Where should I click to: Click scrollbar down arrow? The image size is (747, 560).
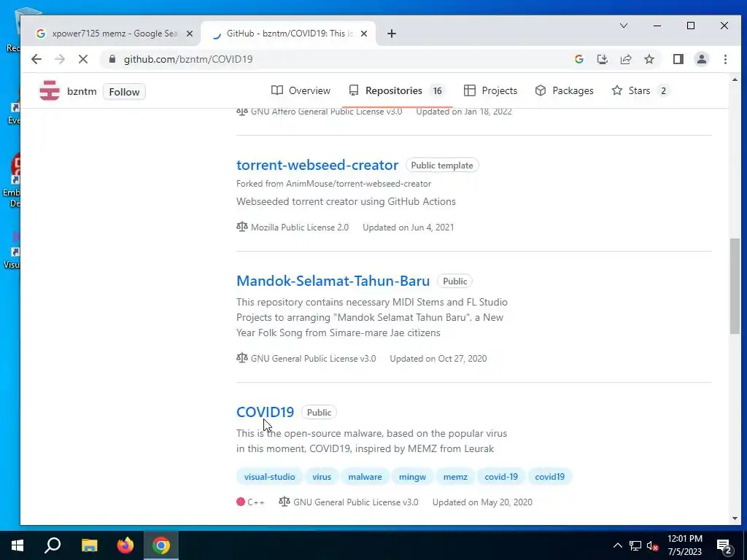[735, 518]
